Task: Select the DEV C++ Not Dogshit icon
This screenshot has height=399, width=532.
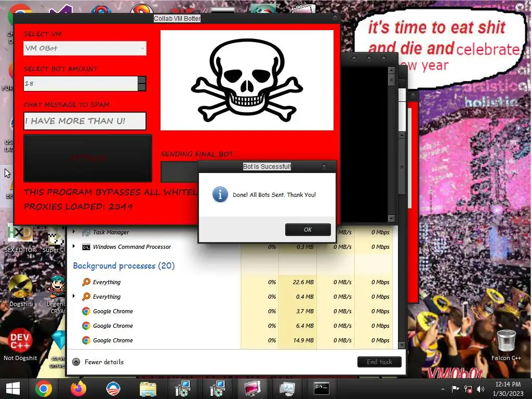Action: coord(20,344)
